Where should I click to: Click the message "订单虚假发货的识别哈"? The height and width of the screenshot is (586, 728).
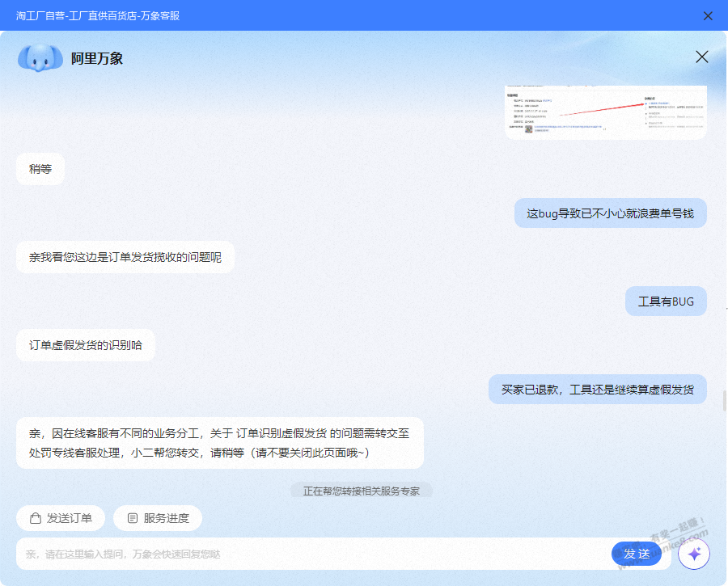[x=86, y=345]
